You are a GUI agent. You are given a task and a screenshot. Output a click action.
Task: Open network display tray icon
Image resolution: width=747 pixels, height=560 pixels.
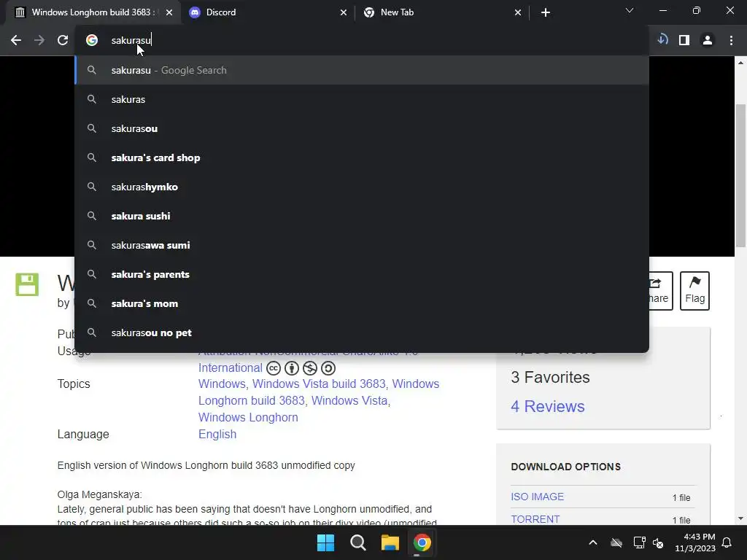point(639,542)
